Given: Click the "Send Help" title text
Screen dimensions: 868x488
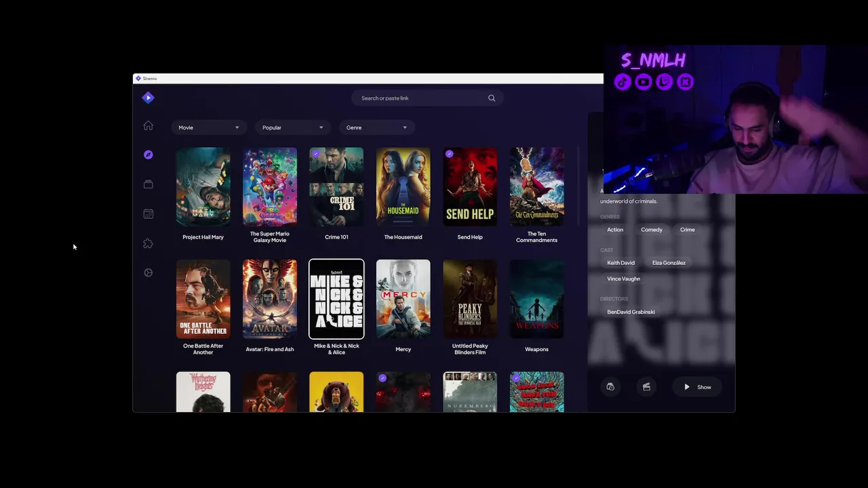Looking at the screenshot, I should 470,237.
